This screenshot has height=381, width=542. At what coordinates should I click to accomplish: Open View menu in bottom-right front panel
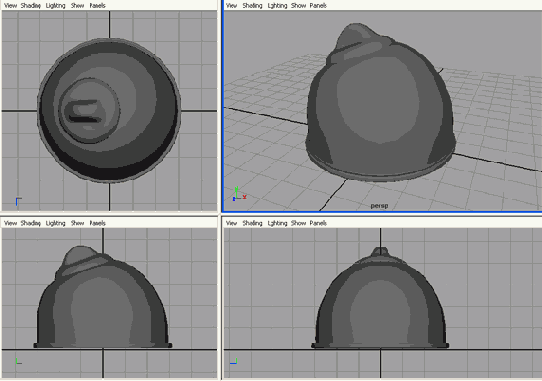[231, 223]
